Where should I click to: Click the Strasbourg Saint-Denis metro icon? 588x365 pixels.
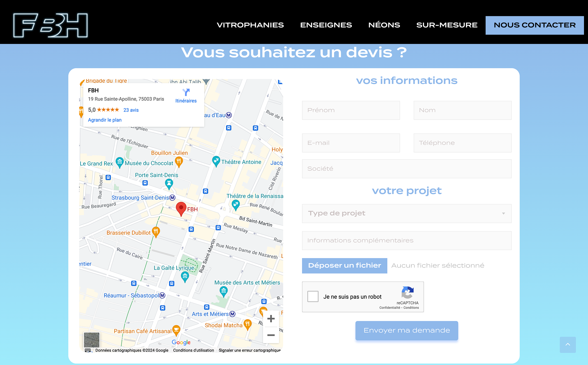172,198
